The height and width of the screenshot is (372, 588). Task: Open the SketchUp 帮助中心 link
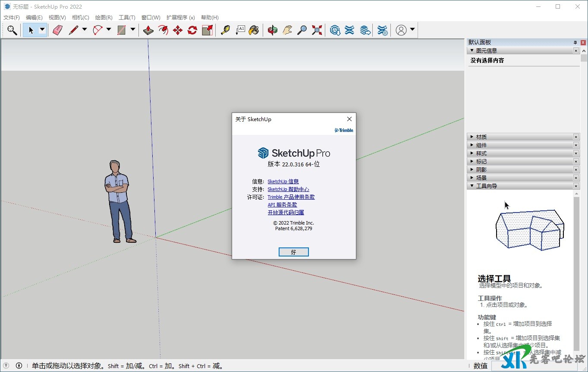(x=288, y=189)
